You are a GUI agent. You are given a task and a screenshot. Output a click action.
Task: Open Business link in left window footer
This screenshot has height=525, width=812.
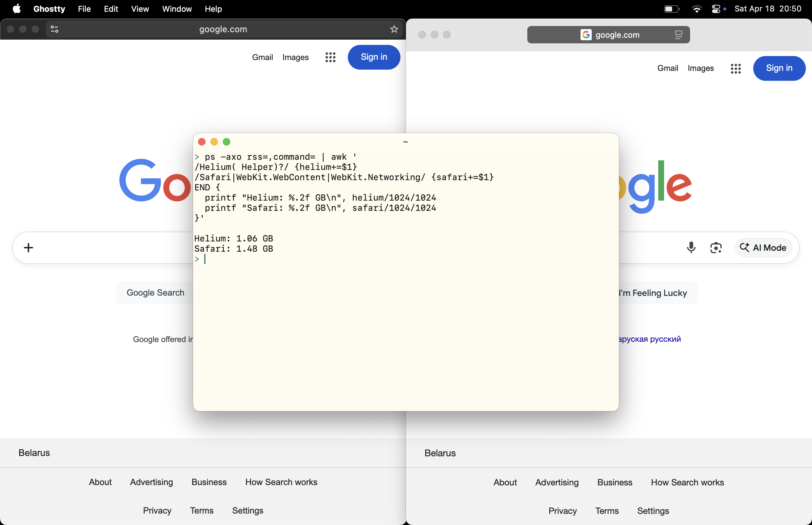pos(209,482)
